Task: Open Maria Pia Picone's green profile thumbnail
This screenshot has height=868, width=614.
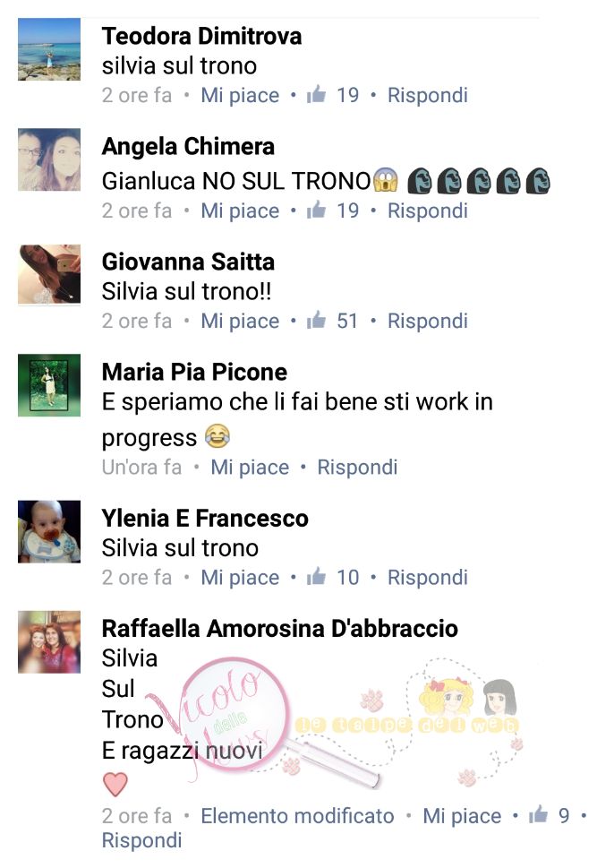Action: point(49,385)
